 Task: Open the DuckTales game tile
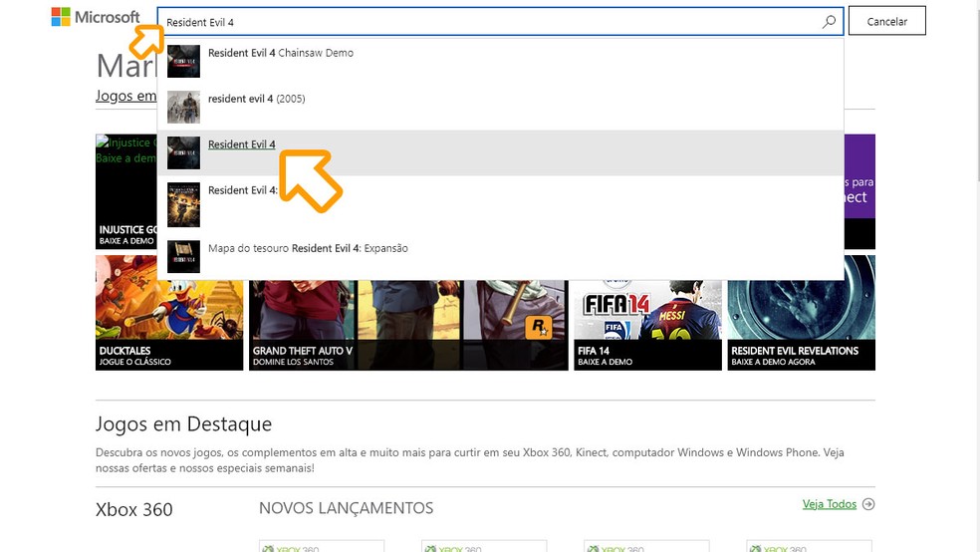[x=169, y=313]
